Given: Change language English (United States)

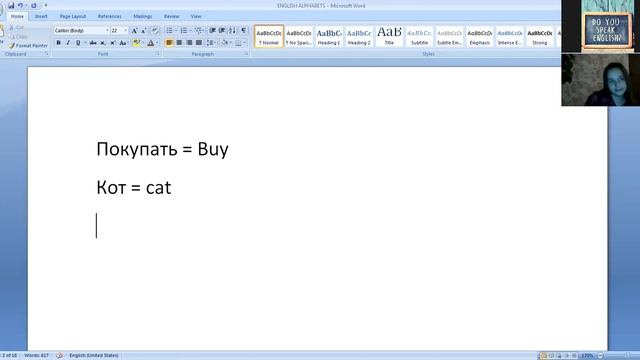Looking at the screenshot, I should click(x=93, y=356).
